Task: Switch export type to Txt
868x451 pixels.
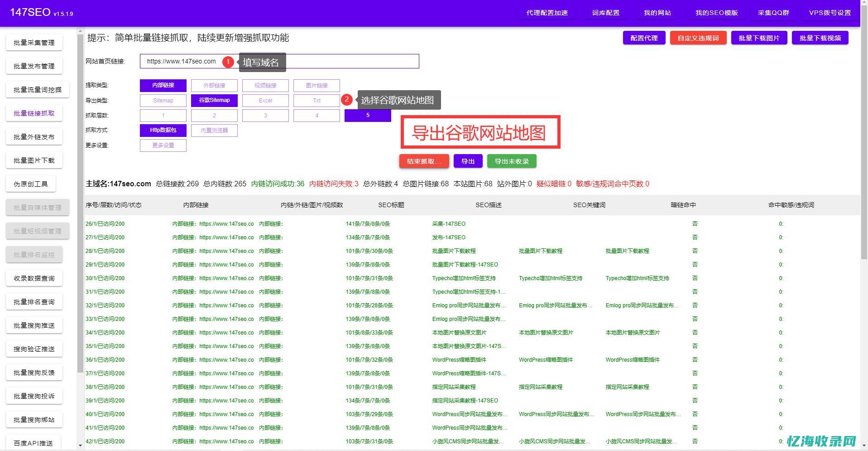Action: coord(317,101)
